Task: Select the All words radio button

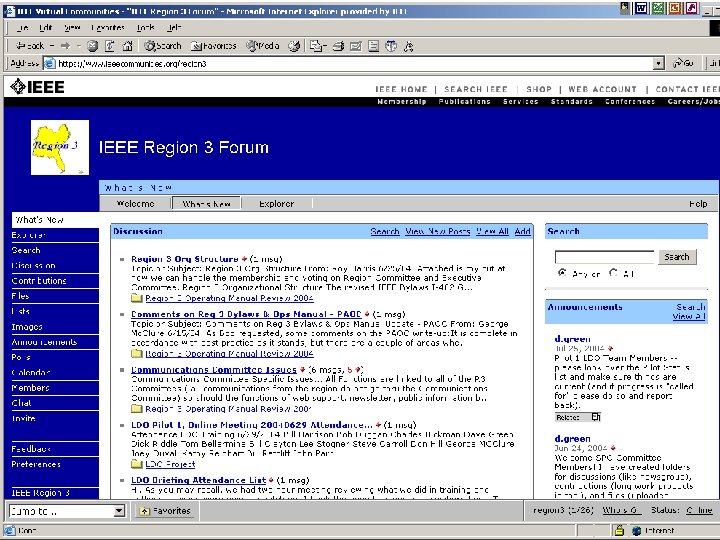Action: pyautogui.click(x=613, y=273)
